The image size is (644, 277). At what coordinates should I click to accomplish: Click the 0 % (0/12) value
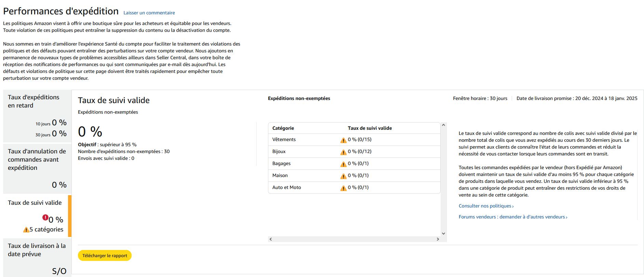click(x=360, y=151)
